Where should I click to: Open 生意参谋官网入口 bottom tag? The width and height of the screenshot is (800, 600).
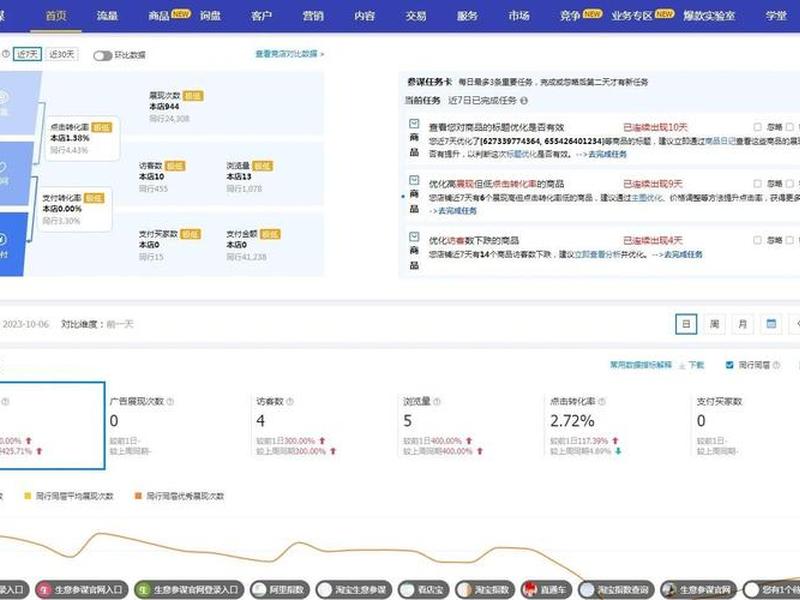(x=82, y=590)
